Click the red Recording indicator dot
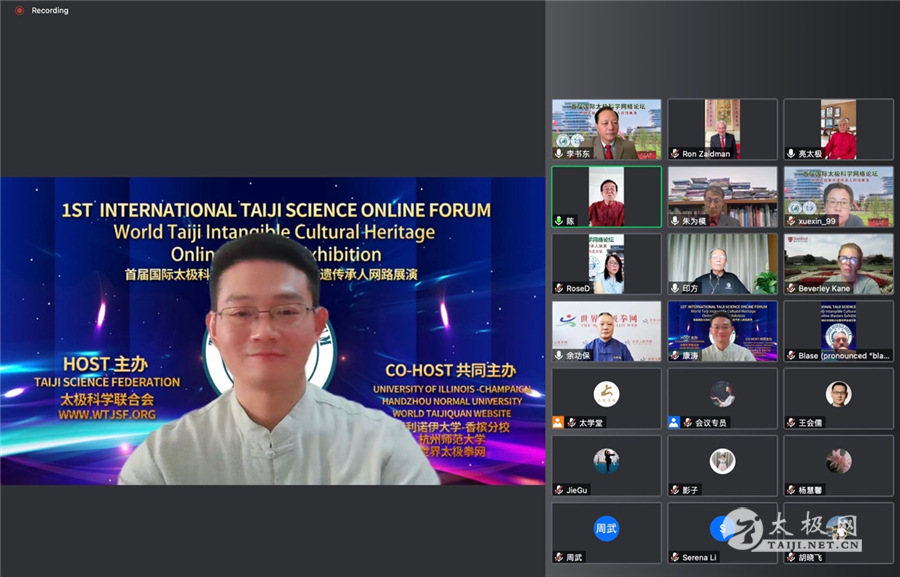Screen dimensions: 900x577 click(19, 10)
